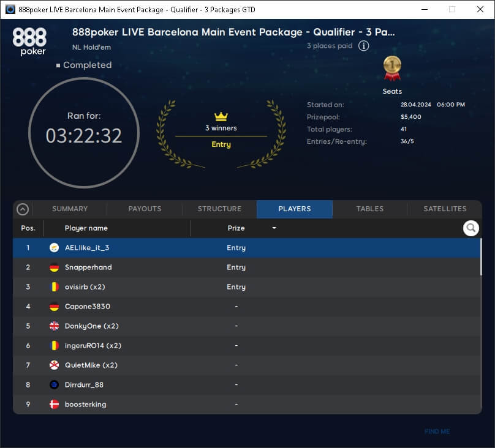
Task: Click the total players value 41
Action: (404, 129)
